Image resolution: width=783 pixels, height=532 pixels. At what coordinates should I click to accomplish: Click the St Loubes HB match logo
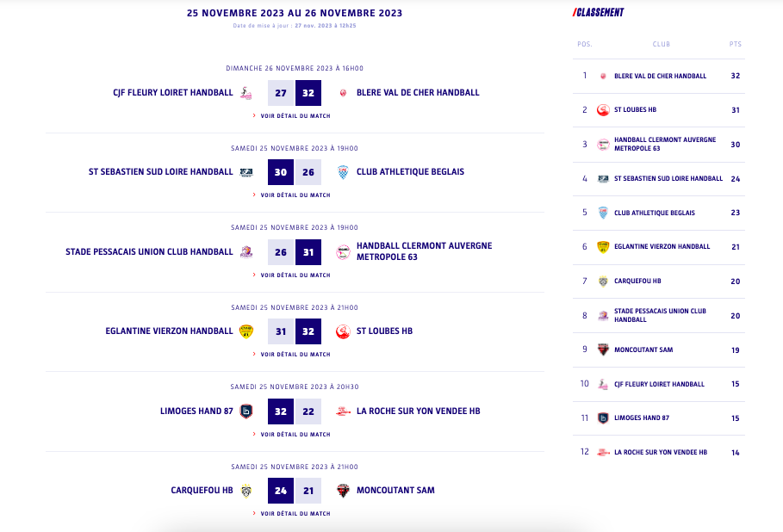(x=343, y=331)
